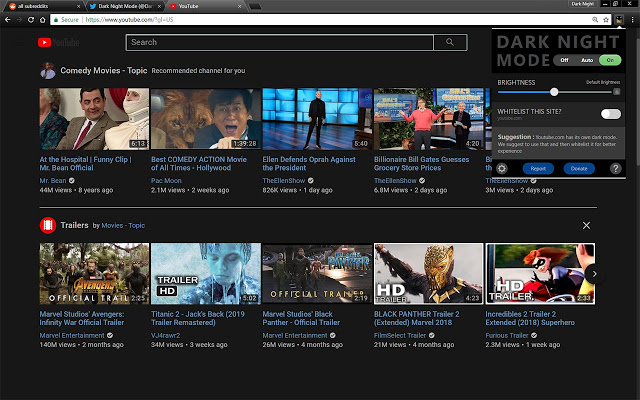Click the Report button
The image size is (640, 400).
click(538, 169)
